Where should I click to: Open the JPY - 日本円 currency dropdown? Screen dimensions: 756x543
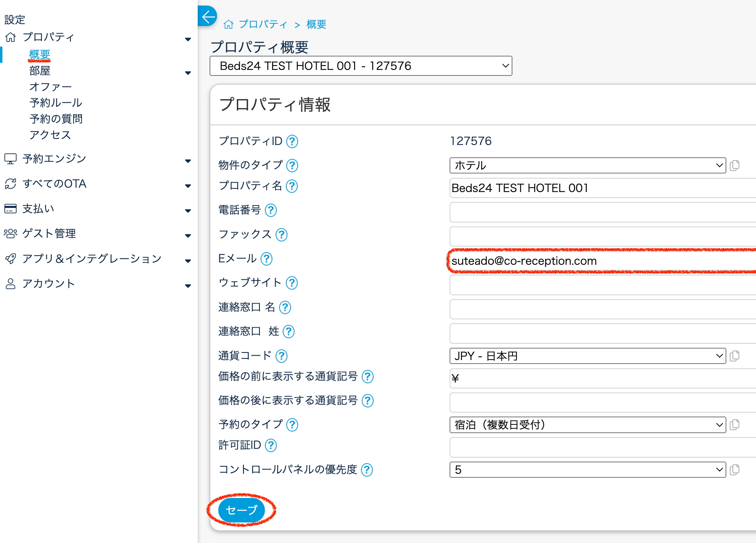587,356
